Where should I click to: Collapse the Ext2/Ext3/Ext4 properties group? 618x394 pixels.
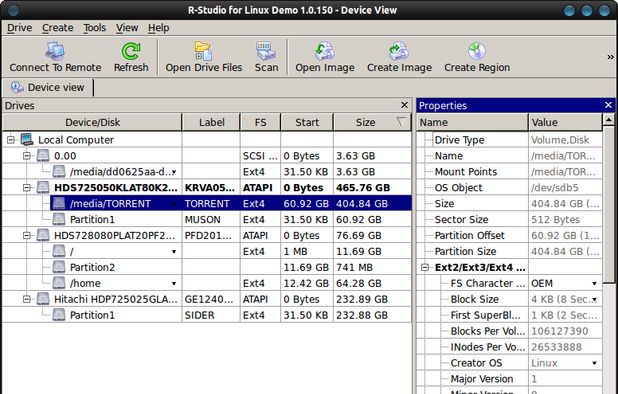point(425,267)
